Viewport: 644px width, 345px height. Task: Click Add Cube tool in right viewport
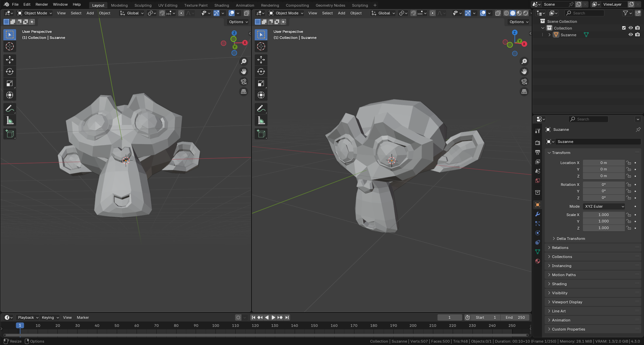point(261,134)
